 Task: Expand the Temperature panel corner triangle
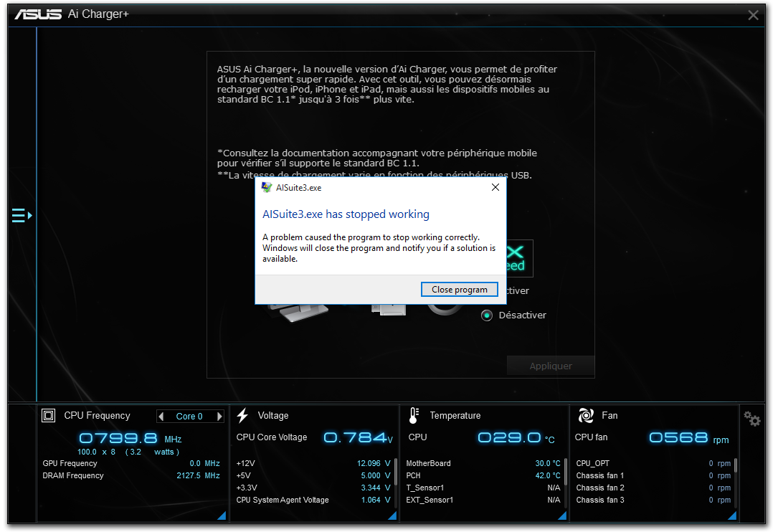click(x=562, y=516)
